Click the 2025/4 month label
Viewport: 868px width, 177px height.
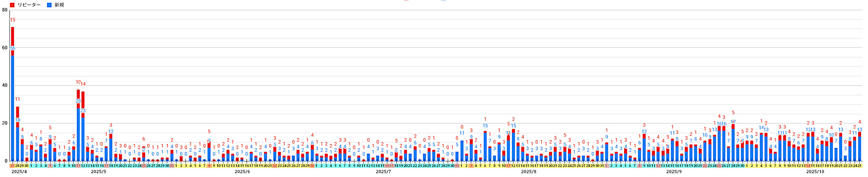(19, 172)
